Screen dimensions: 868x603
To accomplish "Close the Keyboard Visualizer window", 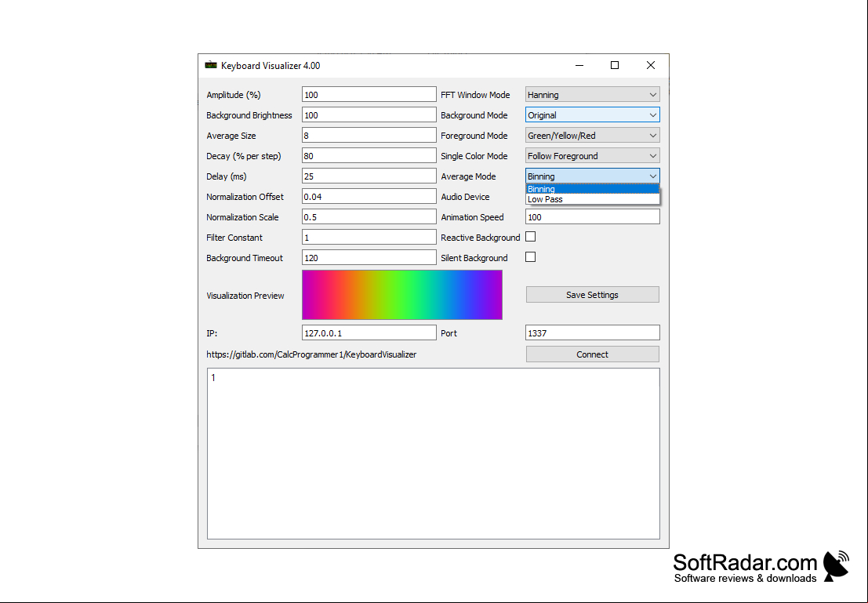I will [x=651, y=65].
